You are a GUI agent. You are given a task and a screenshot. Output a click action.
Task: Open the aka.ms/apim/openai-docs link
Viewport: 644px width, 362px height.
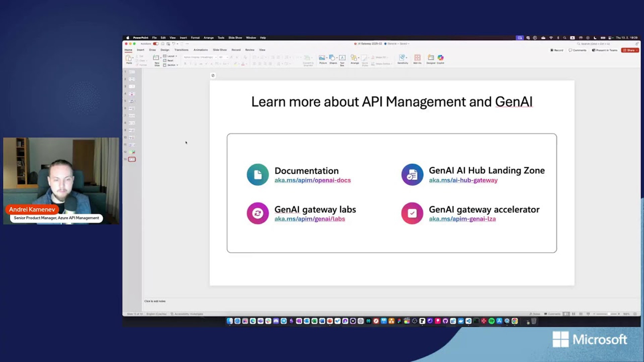(x=312, y=180)
